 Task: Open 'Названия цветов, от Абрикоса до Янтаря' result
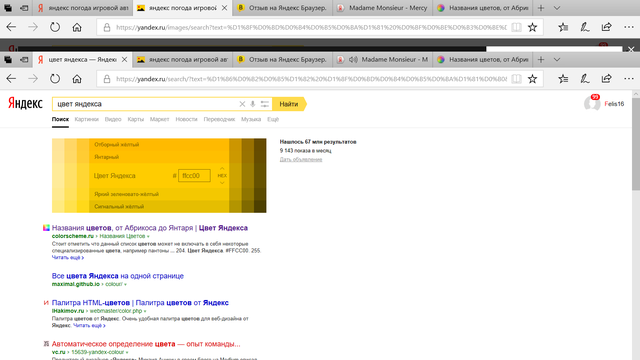coord(150,228)
